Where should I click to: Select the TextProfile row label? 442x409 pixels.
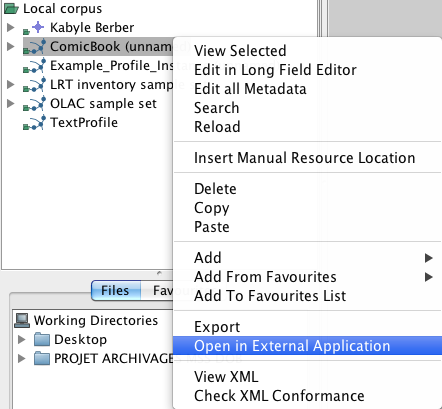click(x=84, y=123)
